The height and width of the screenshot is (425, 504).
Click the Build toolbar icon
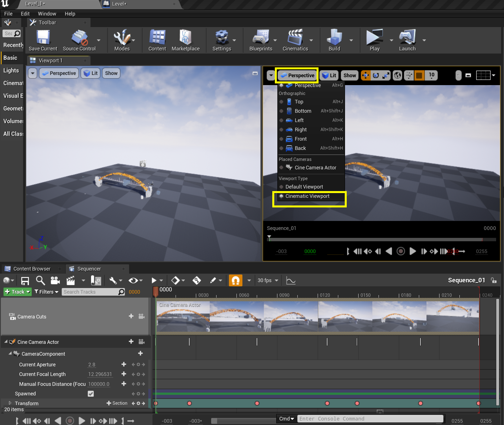tap(334, 40)
